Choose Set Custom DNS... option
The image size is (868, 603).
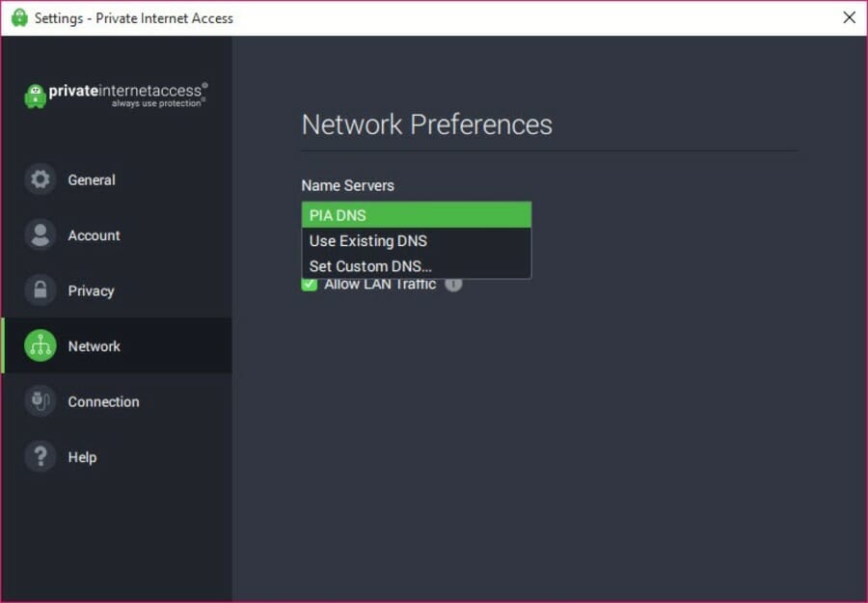(x=417, y=266)
